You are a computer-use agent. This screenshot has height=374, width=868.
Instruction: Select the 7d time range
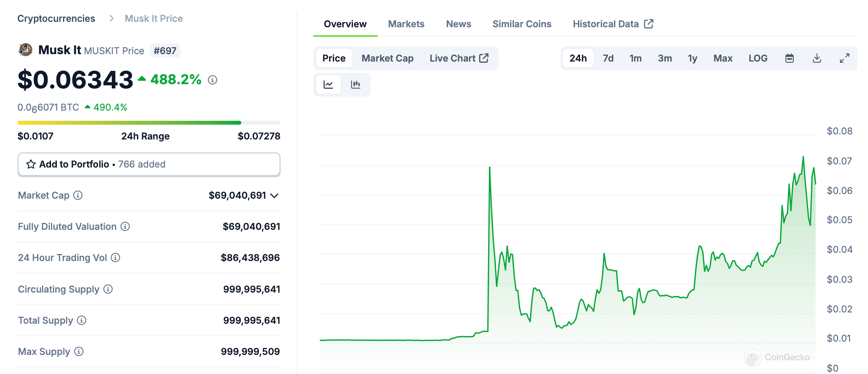coord(608,58)
